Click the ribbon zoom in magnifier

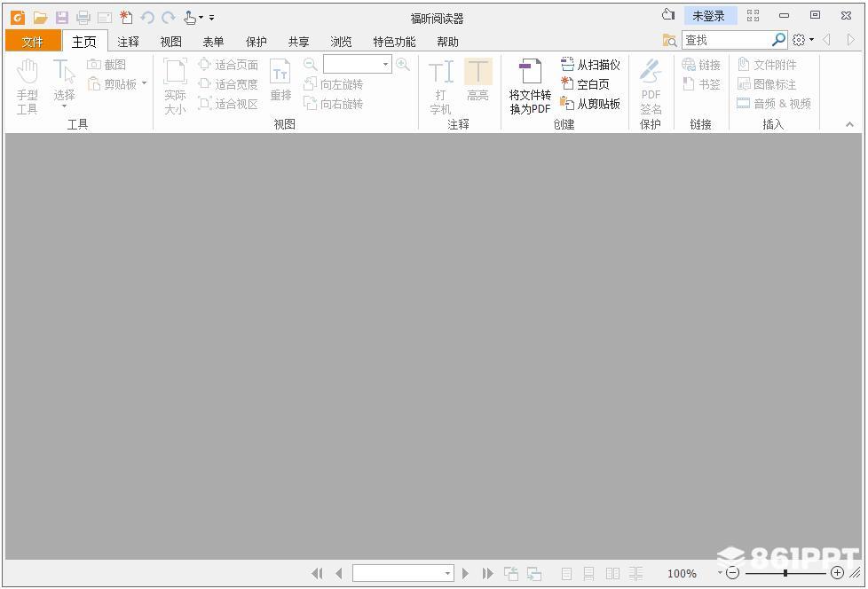[x=403, y=64]
